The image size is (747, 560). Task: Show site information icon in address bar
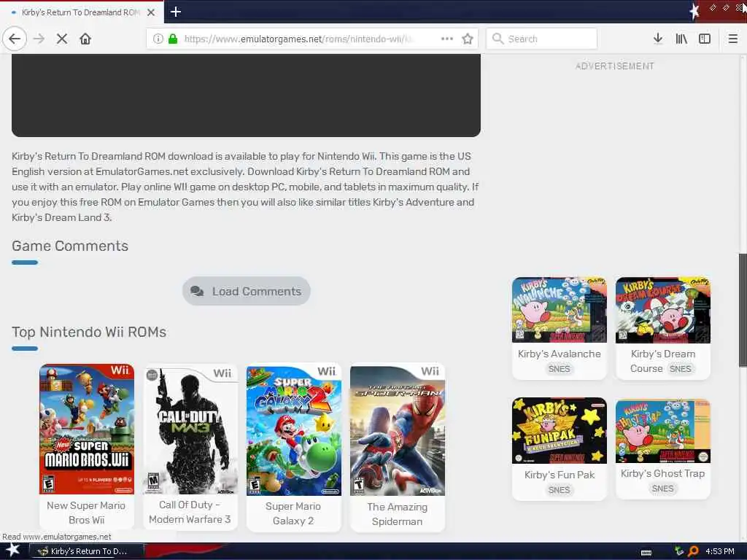158,39
